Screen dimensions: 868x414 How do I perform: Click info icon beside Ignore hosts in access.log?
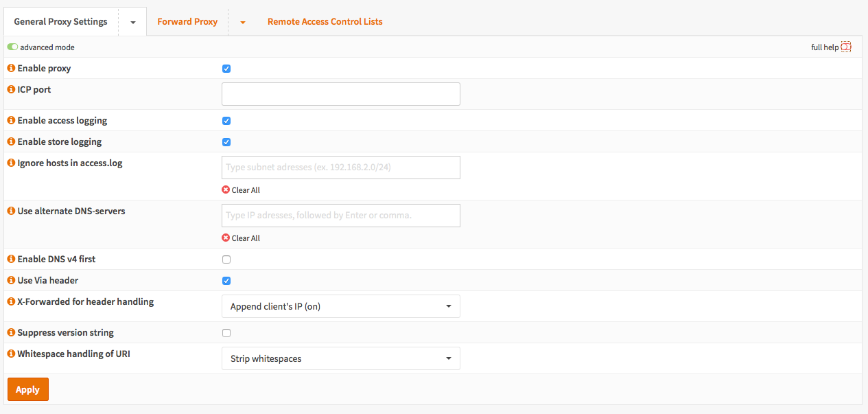(11, 163)
